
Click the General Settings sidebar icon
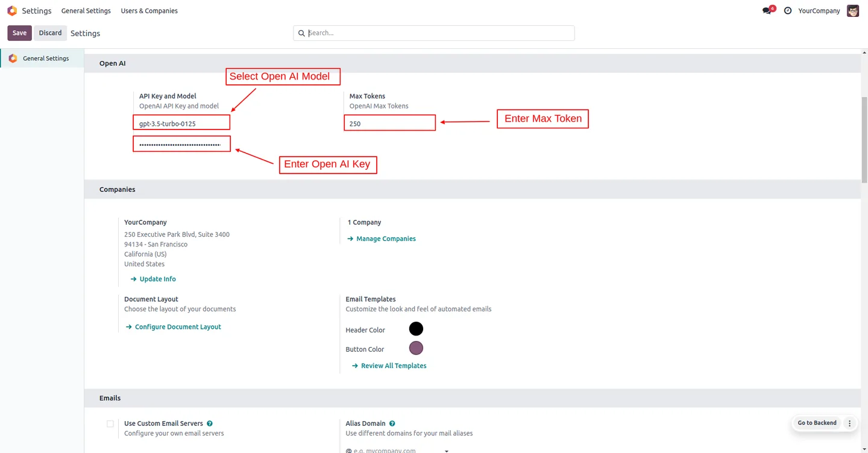[x=13, y=58]
